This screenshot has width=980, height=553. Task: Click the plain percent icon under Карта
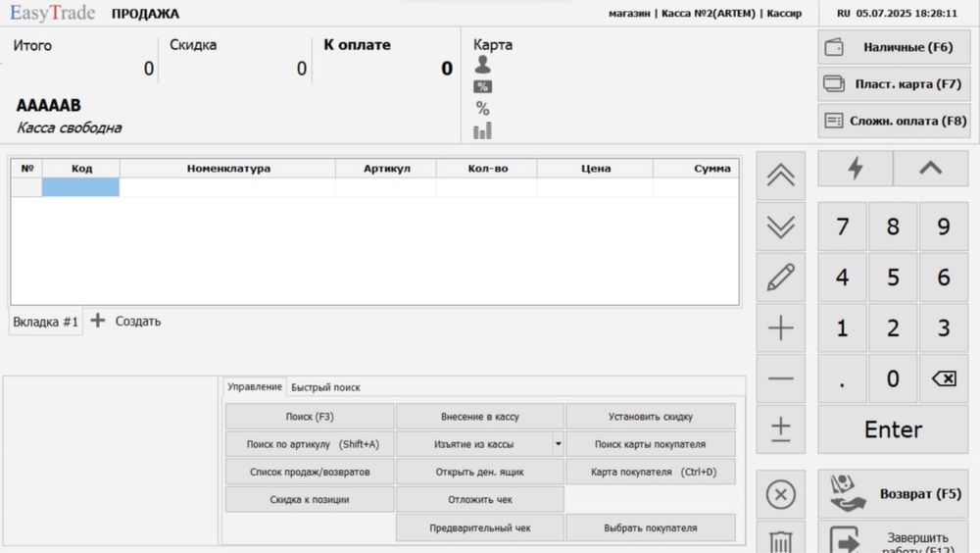(x=482, y=108)
